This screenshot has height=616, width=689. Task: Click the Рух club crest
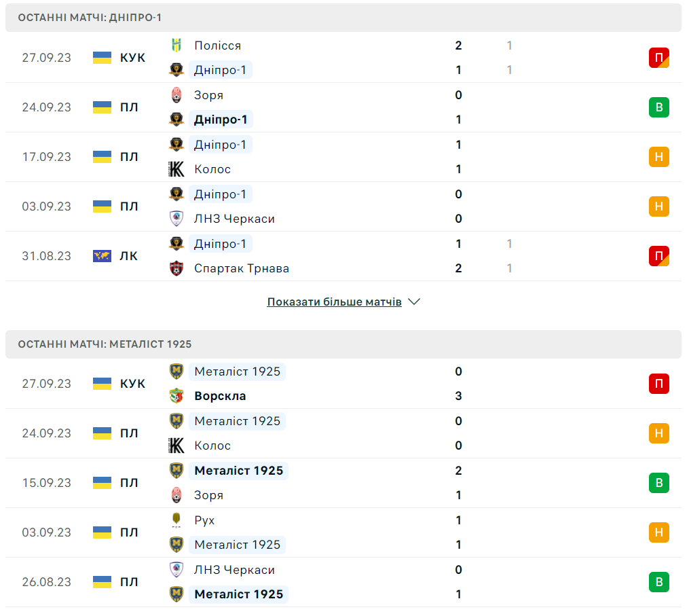(176, 520)
